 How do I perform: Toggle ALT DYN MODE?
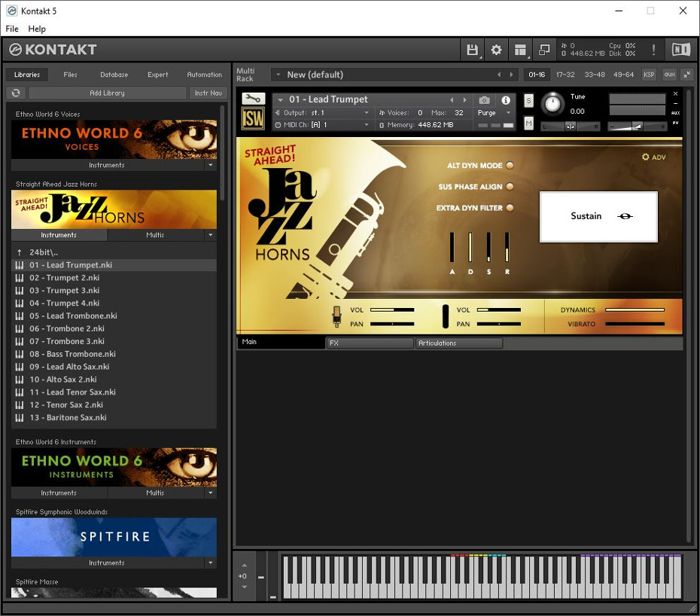pyautogui.click(x=510, y=165)
